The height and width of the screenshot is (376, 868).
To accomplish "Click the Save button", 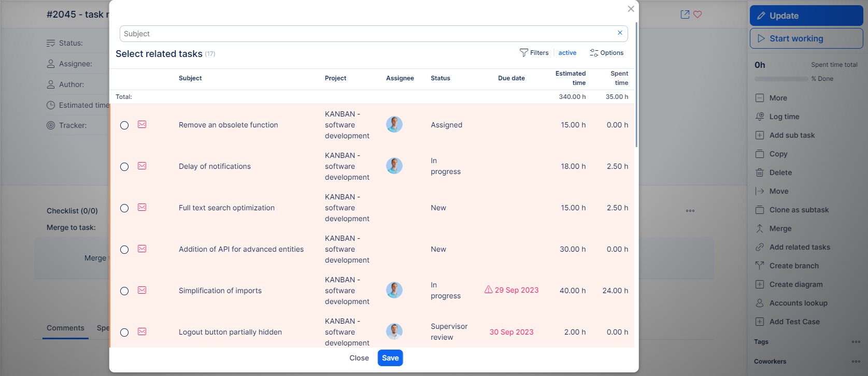I will tap(390, 358).
